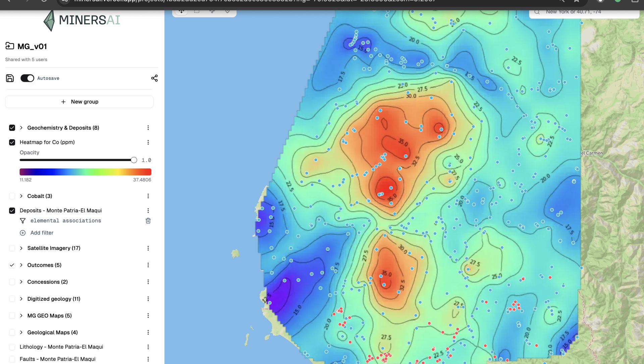
Task: Click the Autosave label
Action: (x=48, y=78)
